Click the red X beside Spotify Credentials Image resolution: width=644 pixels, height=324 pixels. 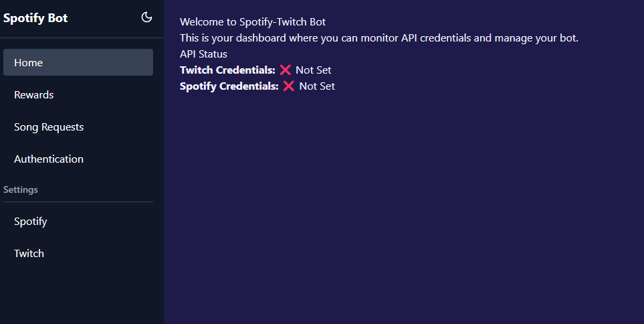[289, 86]
